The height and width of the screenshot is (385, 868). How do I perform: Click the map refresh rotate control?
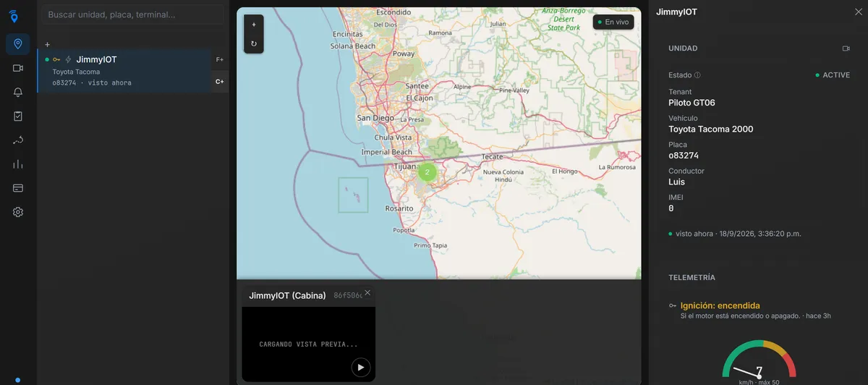[x=254, y=43]
